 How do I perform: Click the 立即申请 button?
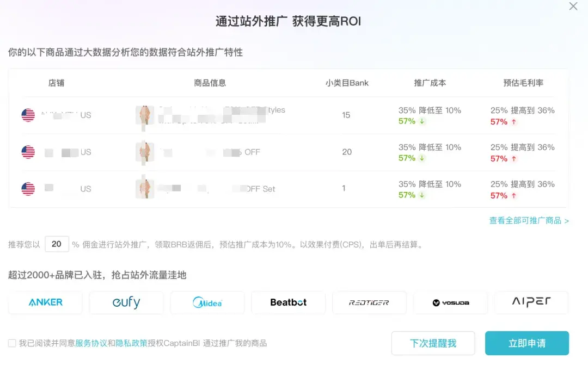pyautogui.click(x=526, y=343)
